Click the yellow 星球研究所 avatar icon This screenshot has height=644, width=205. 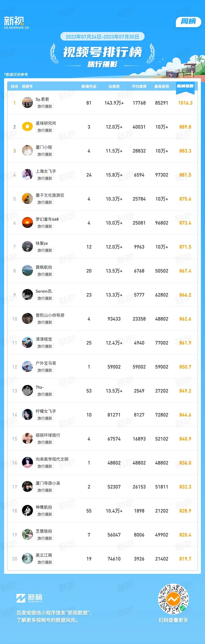[x=27, y=127]
